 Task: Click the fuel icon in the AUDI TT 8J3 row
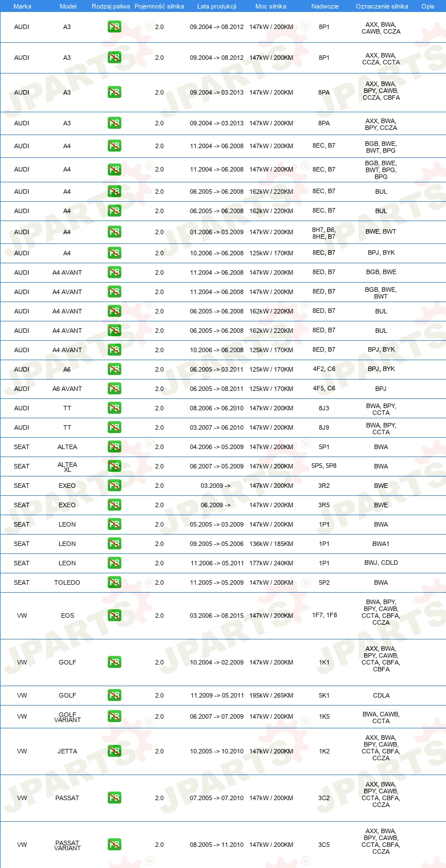[114, 408]
